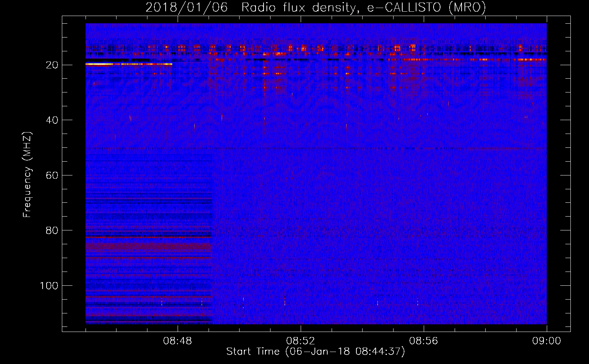589x364 pixels.
Task: Click the 100 MHz frequency tick label
Action: point(49,286)
